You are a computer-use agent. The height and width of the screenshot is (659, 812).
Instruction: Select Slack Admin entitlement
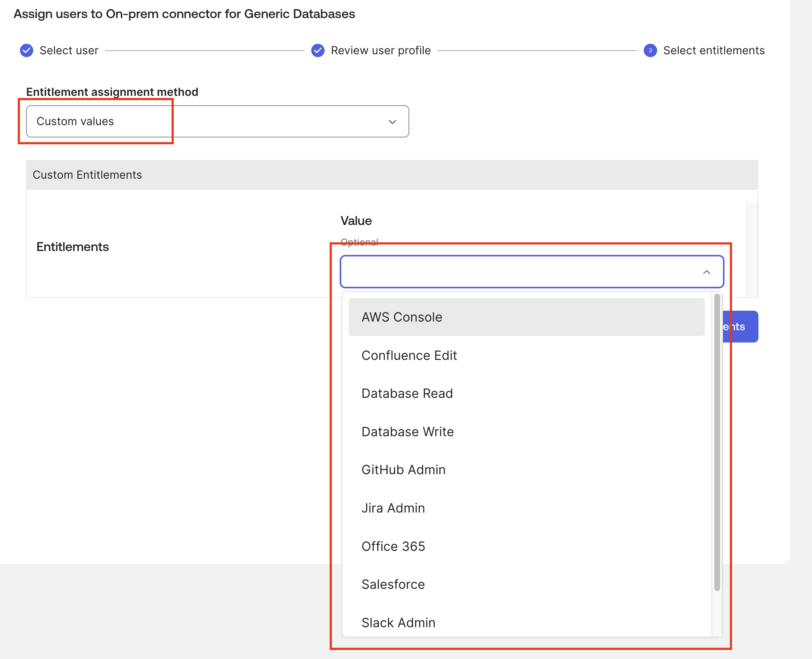(x=398, y=622)
